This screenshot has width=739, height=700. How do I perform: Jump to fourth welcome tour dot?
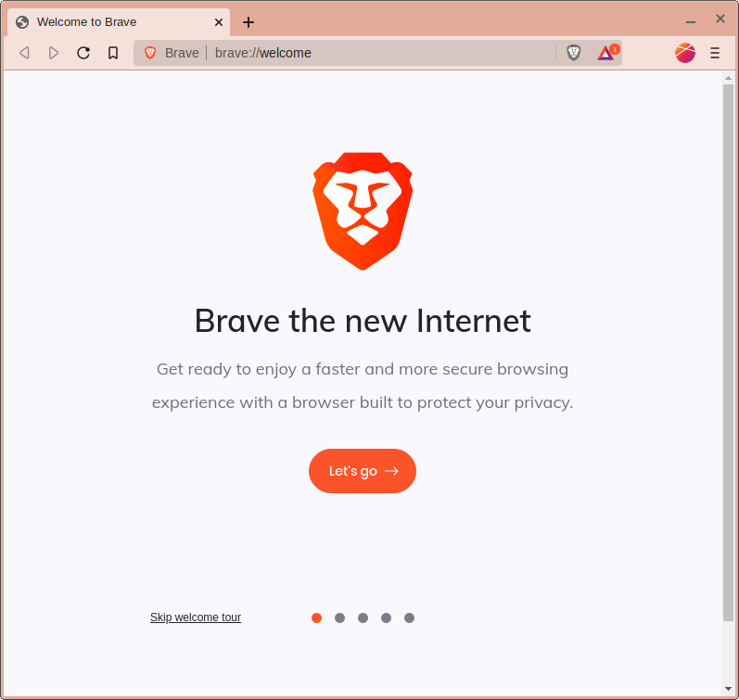tap(386, 618)
